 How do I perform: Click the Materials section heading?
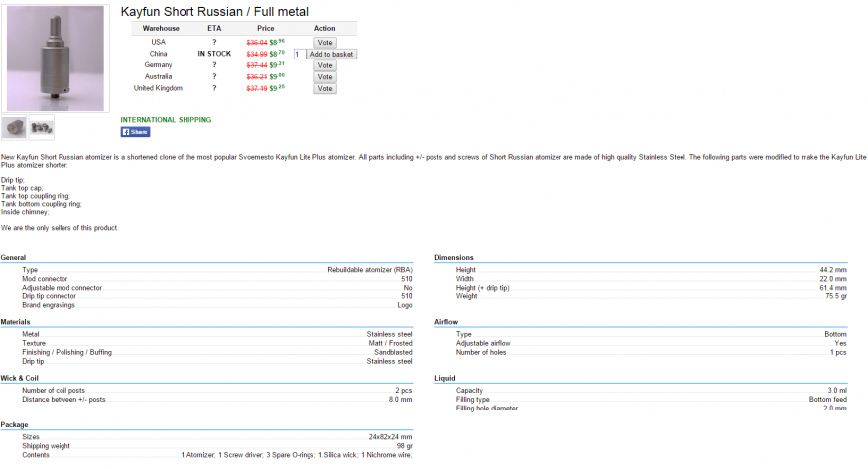coord(16,322)
